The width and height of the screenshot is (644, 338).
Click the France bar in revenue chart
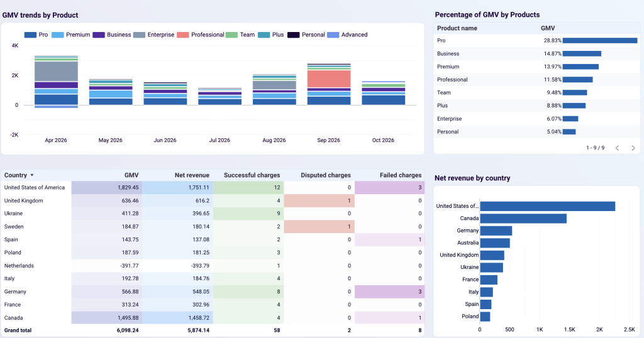pyautogui.click(x=489, y=280)
